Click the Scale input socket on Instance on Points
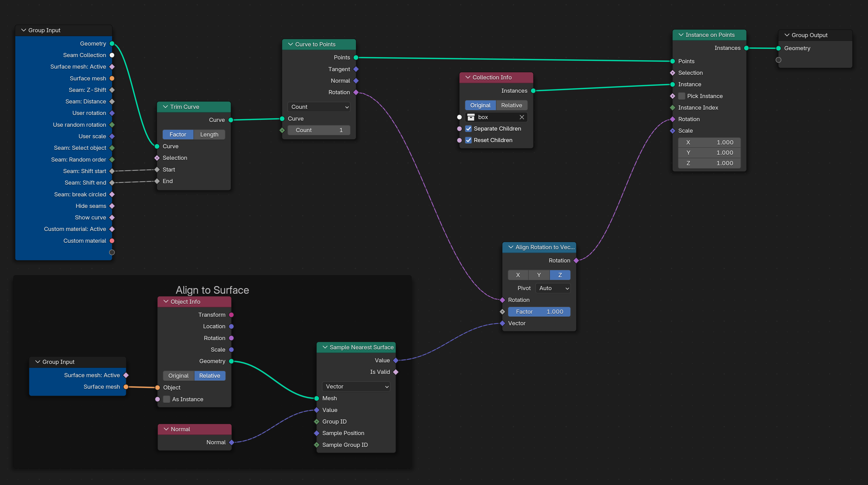 click(672, 131)
